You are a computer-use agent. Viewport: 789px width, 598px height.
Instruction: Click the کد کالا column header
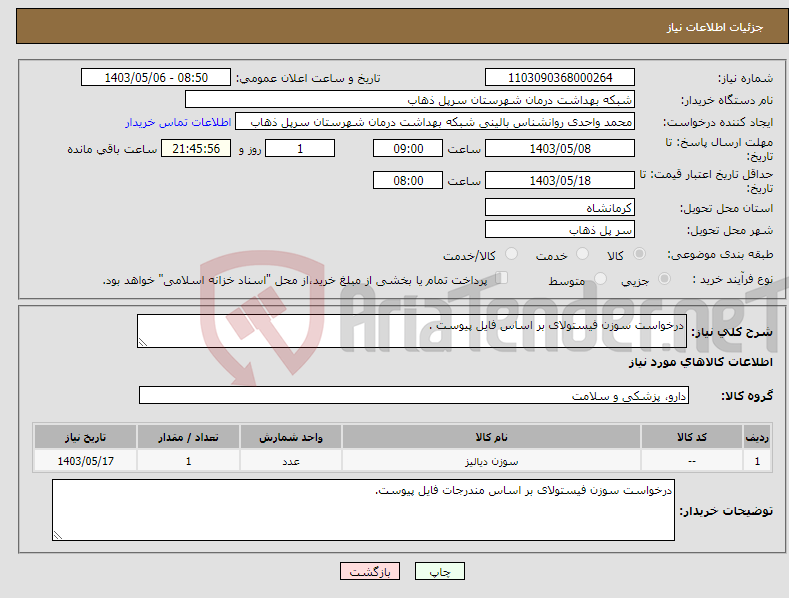click(692, 436)
